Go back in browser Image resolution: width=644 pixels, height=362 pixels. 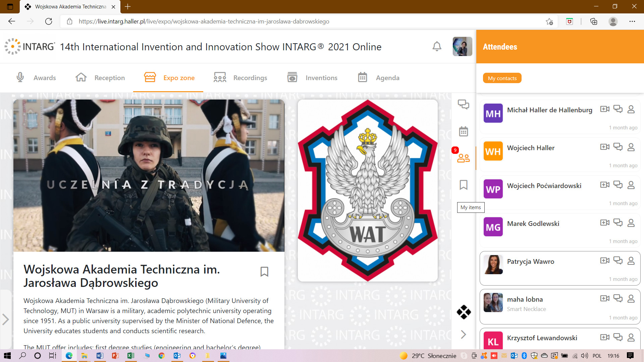click(x=12, y=21)
